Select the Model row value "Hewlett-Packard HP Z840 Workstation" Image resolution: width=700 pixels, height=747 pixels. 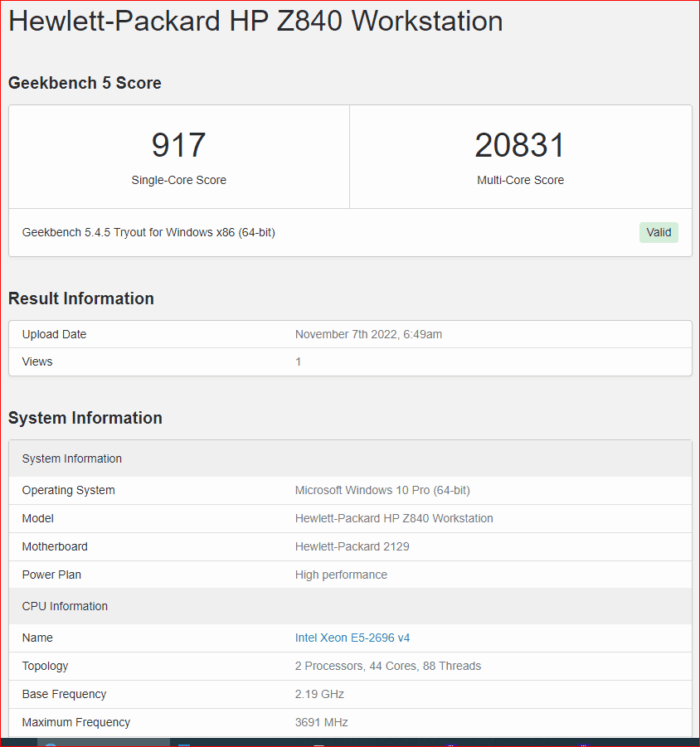pos(394,518)
